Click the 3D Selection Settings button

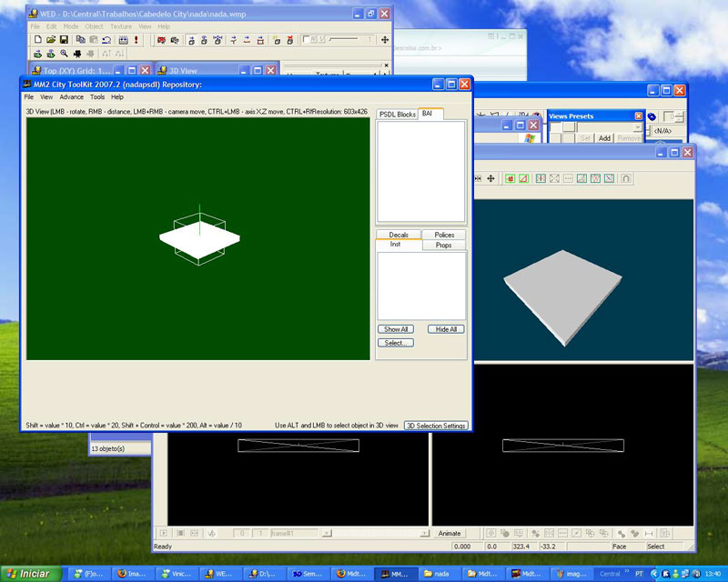click(x=436, y=426)
